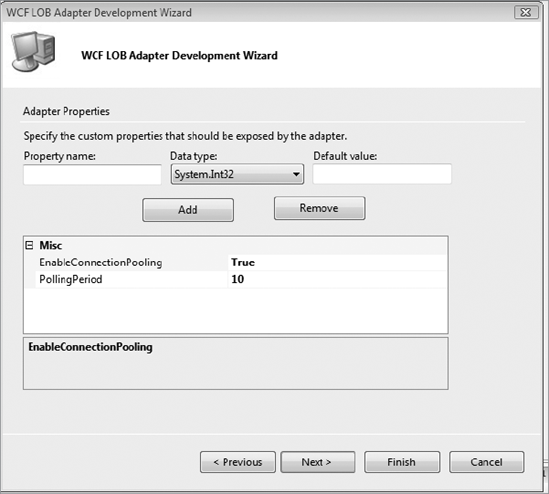This screenshot has height=494, width=549.
Task: Go back with the Previous button
Action: coord(238,462)
